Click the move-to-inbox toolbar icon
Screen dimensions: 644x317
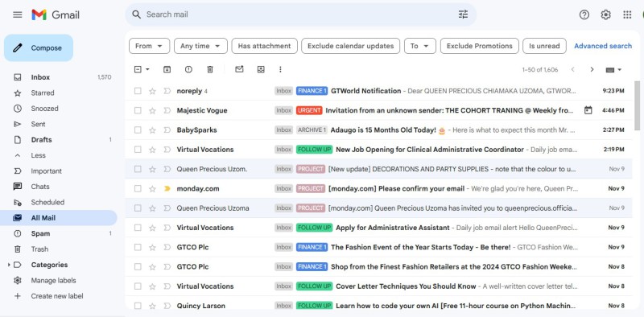[261, 69]
